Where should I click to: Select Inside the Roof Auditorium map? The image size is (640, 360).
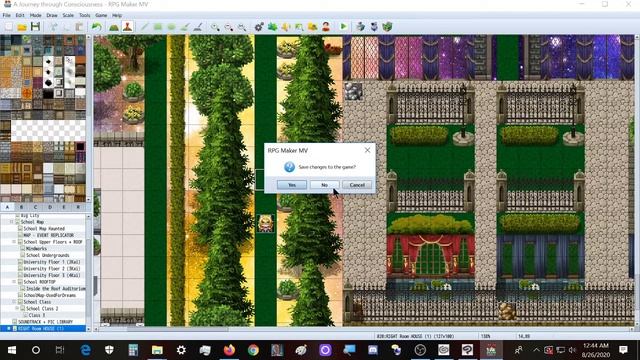[56, 289]
